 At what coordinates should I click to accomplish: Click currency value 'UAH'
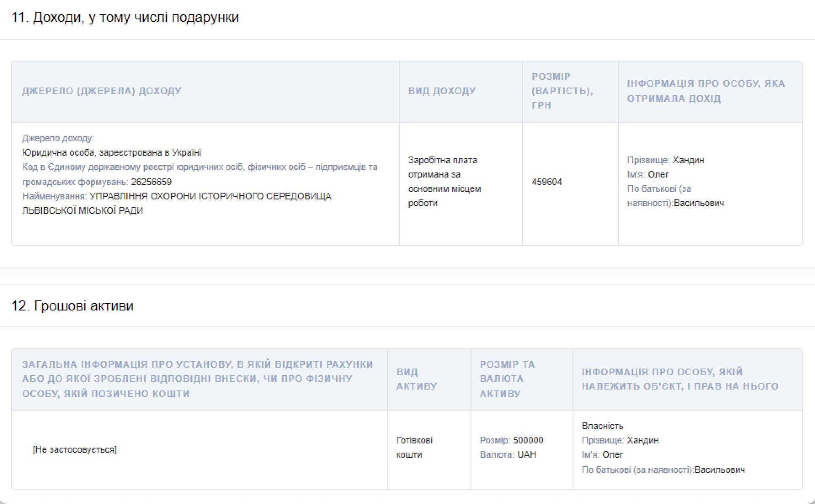point(527,454)
